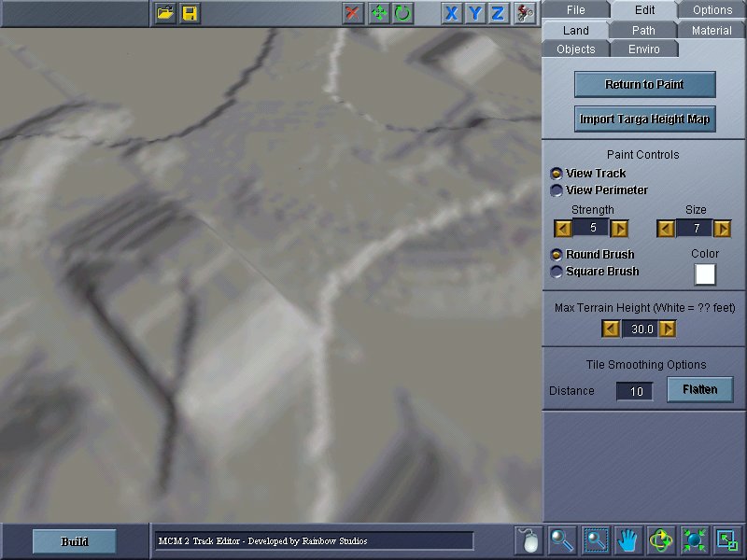747x560 pixels.
Task: Open the File tab
Action: click(575, 10)
